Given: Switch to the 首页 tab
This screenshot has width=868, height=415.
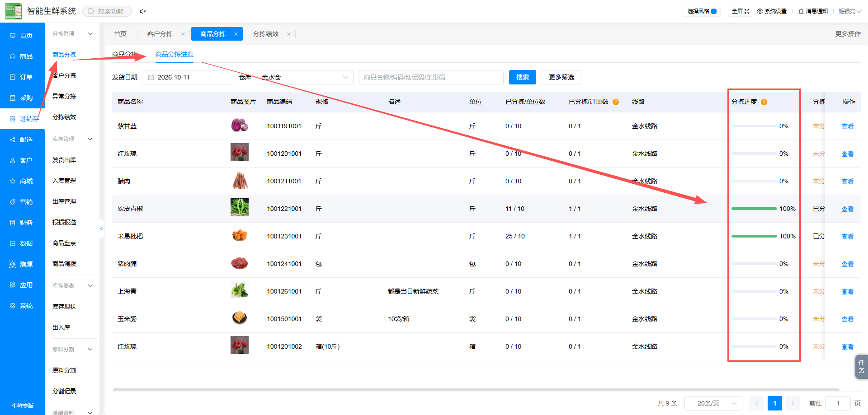Looking at the screenshot, I should pyautogui.click(x=120, y=34).
